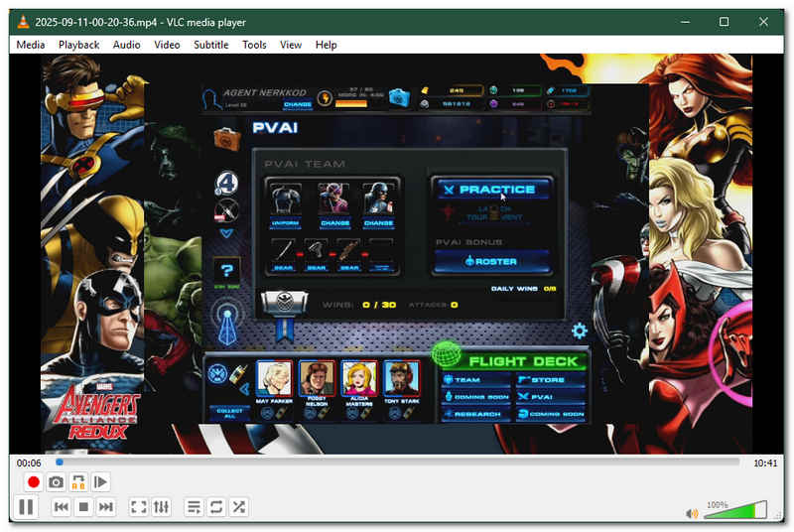794x532 pixels.
Task: Advance video frame by frame
Action: [101, 482]
